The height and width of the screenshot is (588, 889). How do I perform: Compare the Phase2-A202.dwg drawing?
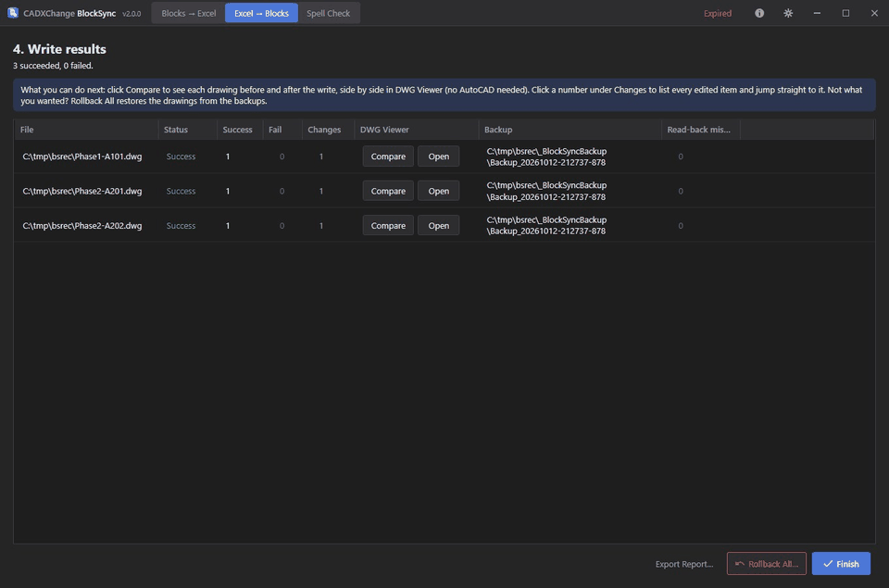pyautogui.click(x=388, y=226)
